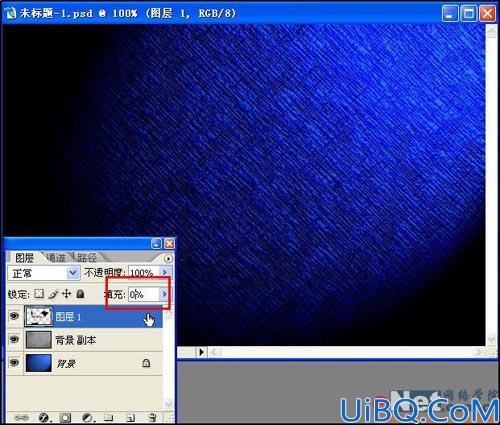Image resolution: width=500 pixels, height=425 pixels.
Task: Click the Create new group folder icon
Action: pos(109,417)
